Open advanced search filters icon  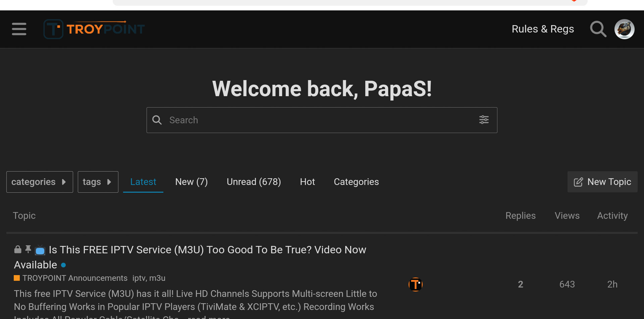tap(484, 120)
